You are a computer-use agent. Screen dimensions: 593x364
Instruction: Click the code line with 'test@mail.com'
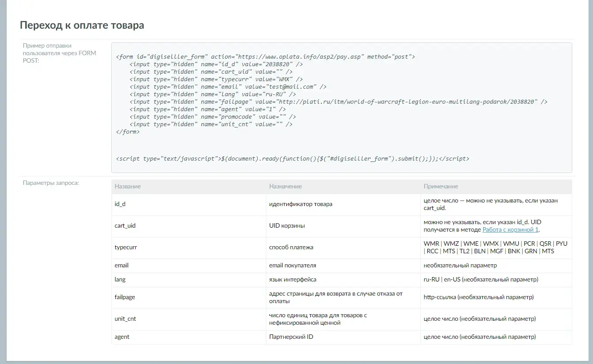(228, 87)
